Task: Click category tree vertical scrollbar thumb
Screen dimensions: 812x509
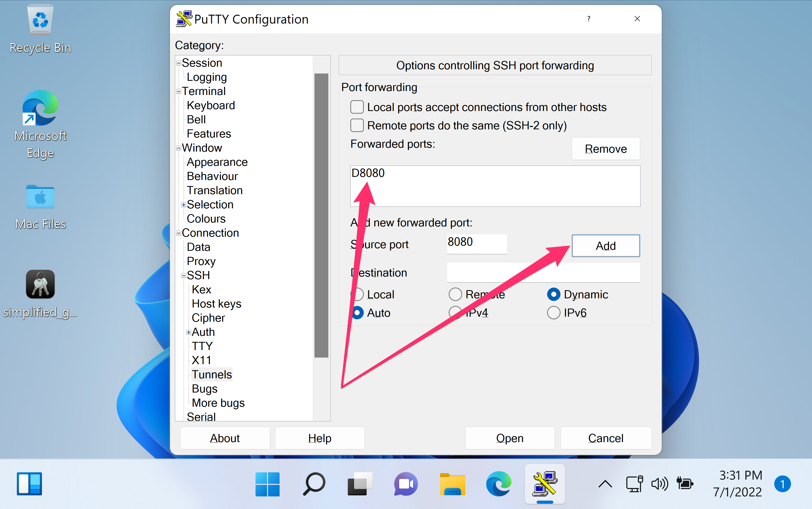Action: coord(321,215)
